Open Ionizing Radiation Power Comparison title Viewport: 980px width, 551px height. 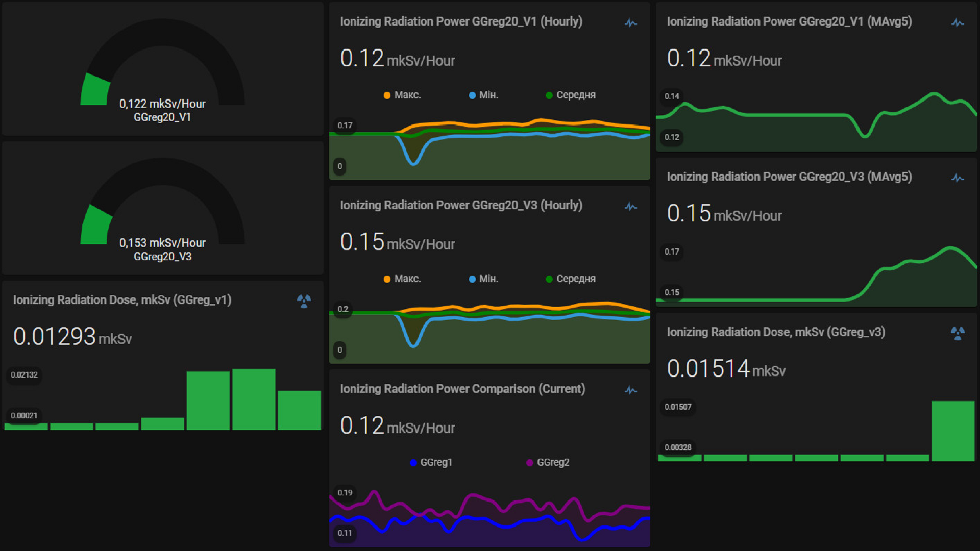click(462, 389)
